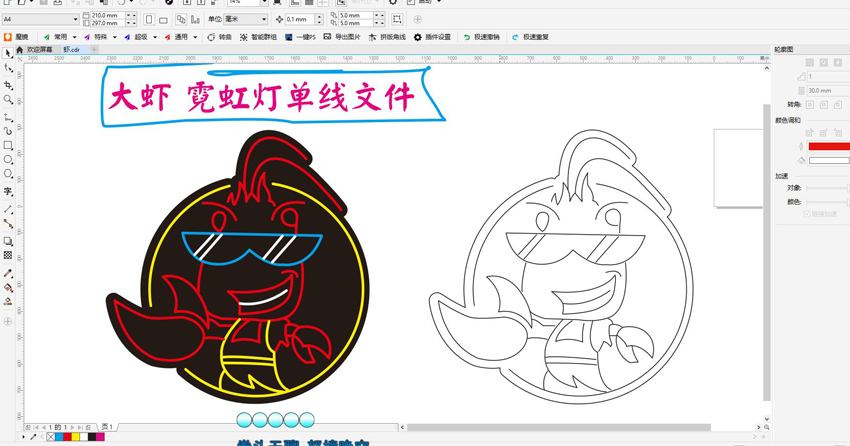Select the Connector tool

pyautogui.click(x=8, y=223)
